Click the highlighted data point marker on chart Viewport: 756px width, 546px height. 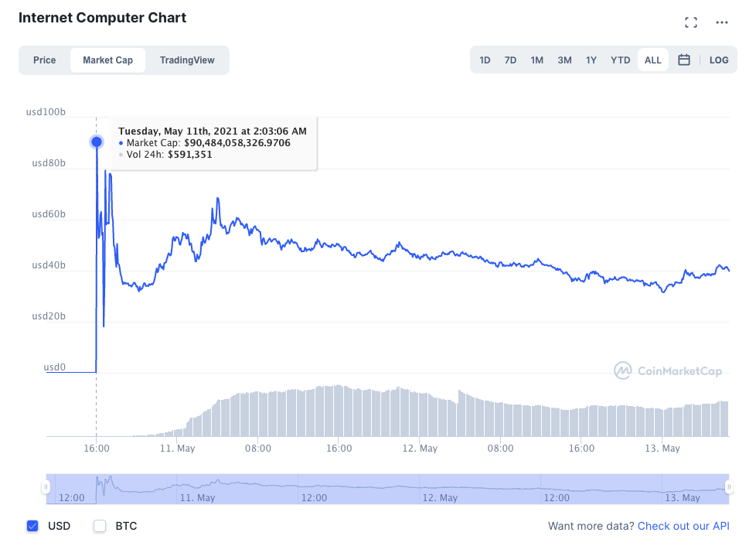coord(97,142)
